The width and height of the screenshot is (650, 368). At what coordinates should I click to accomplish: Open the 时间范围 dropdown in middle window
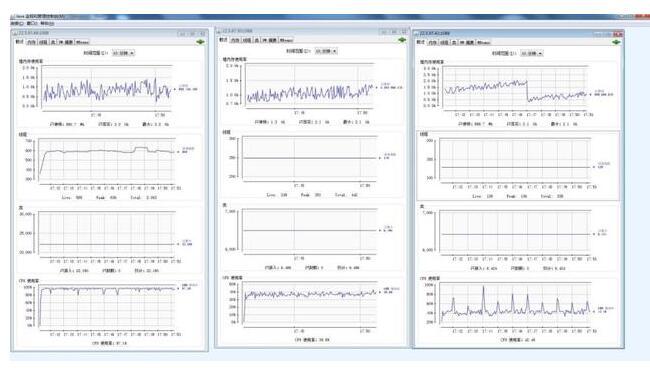326,51
